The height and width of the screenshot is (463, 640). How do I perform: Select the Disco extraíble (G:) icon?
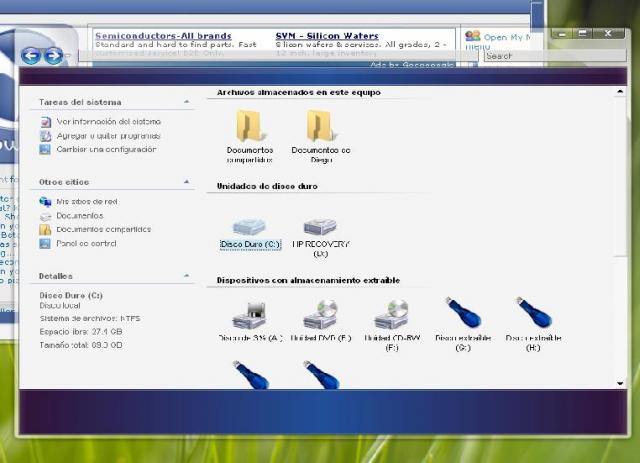[x=463, y=313]
